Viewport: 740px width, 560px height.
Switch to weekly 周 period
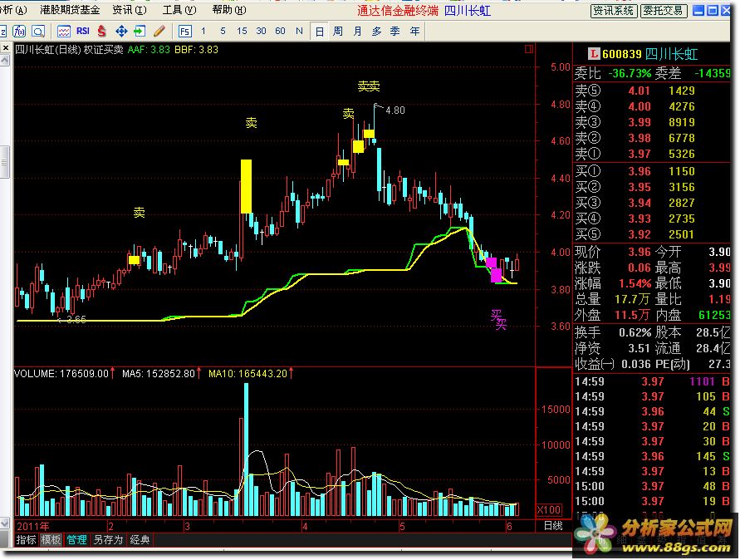pos(338,32)
